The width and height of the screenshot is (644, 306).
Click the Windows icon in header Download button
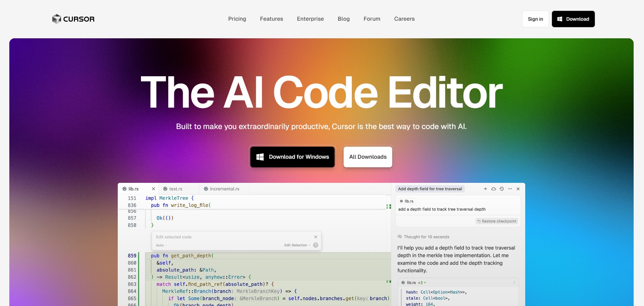tap(560, 19)
